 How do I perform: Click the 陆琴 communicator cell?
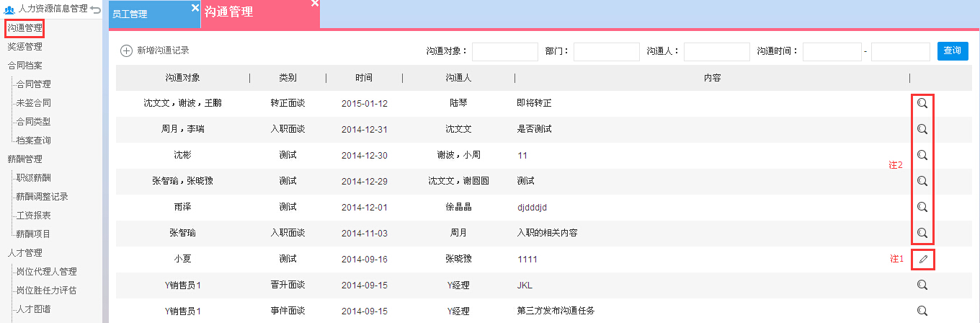458,103
